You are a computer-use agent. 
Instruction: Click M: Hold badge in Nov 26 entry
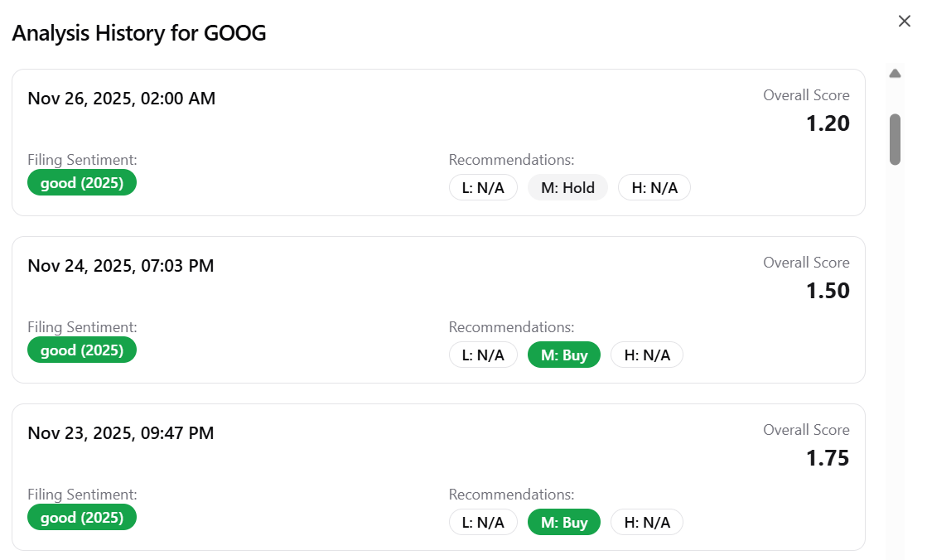tap(567, 188)
